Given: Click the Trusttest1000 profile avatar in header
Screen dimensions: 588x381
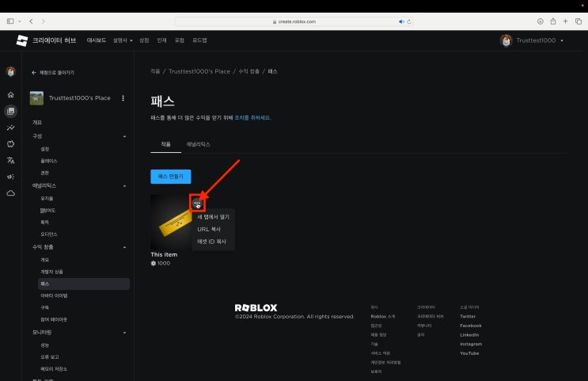Looking at the screenshot, I should (506, 40).
